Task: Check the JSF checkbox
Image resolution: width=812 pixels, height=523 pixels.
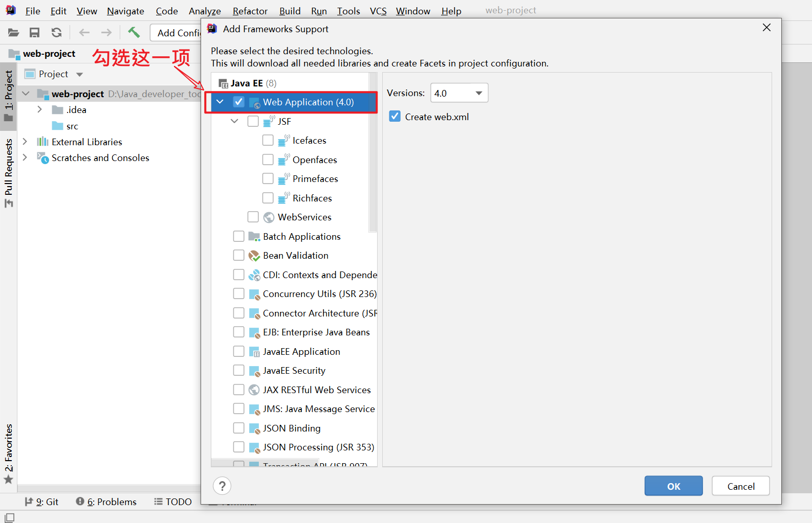Action: coord(253,121)
